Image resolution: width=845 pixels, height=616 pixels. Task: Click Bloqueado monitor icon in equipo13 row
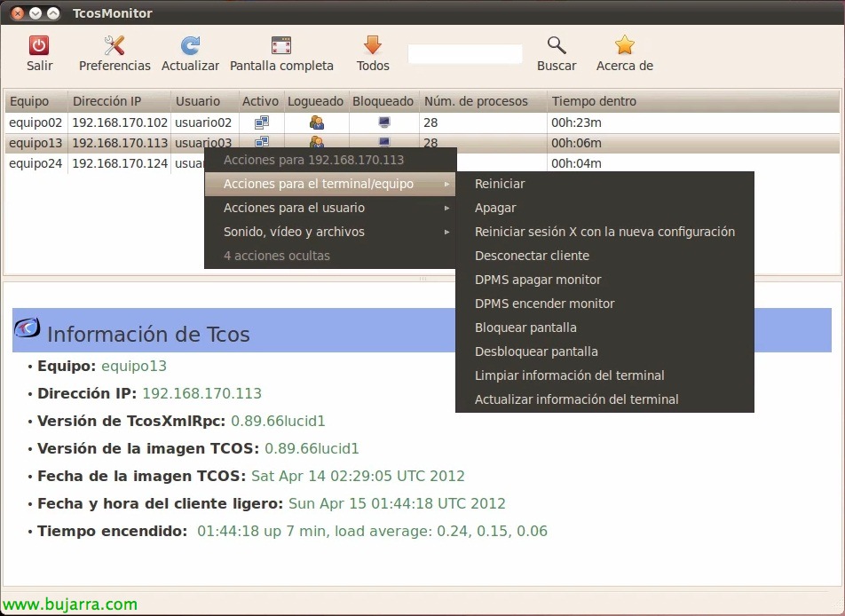(x=383, y=141)
